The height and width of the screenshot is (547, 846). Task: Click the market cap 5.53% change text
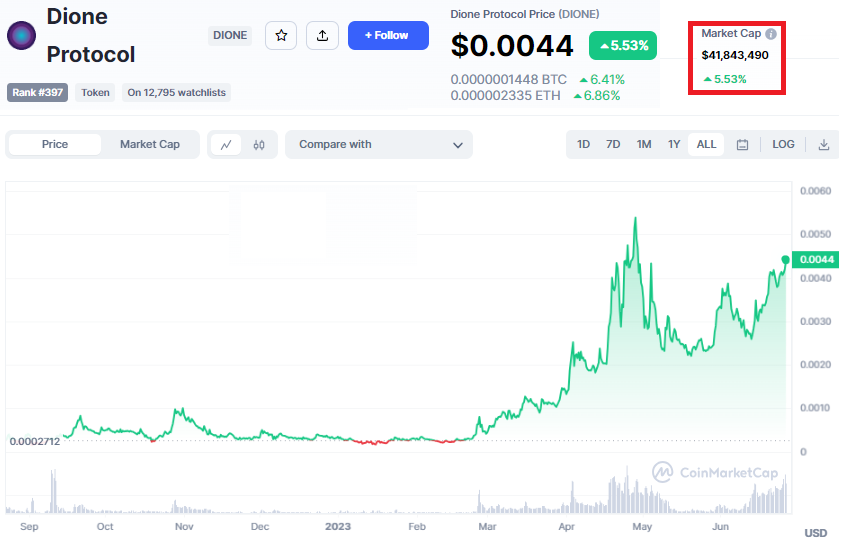[725, 79]
